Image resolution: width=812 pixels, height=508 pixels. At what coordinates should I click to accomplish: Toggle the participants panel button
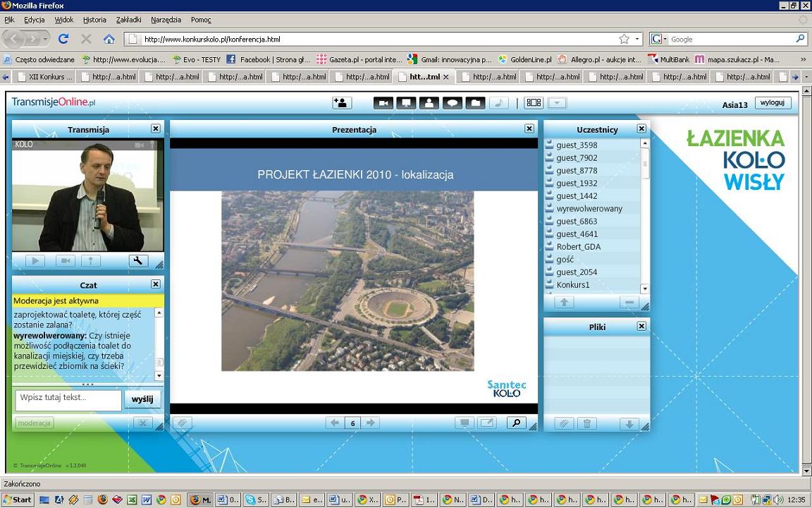click(x=429, y=102)
